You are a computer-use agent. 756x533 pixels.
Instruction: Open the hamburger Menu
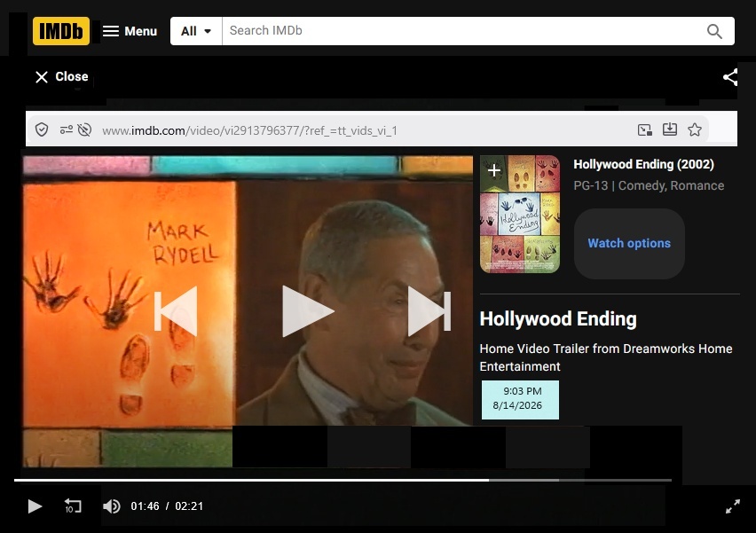pyautogui.click(x=130, y=31)
